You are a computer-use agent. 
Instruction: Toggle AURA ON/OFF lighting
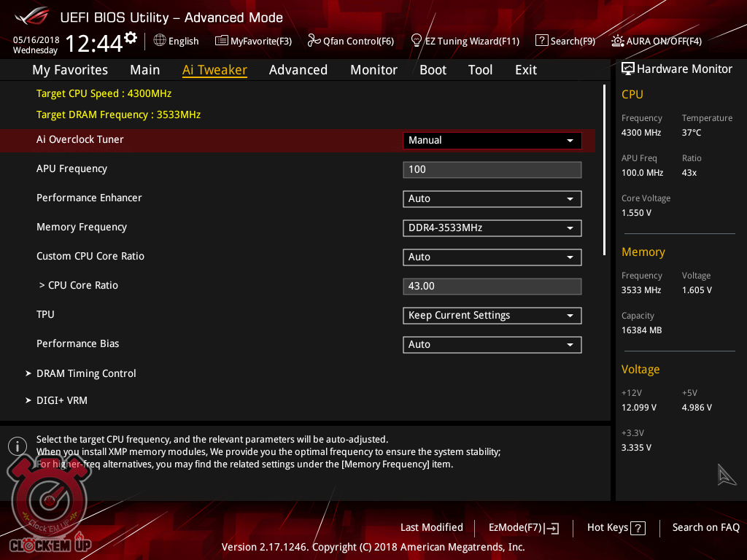coord(618,41)
